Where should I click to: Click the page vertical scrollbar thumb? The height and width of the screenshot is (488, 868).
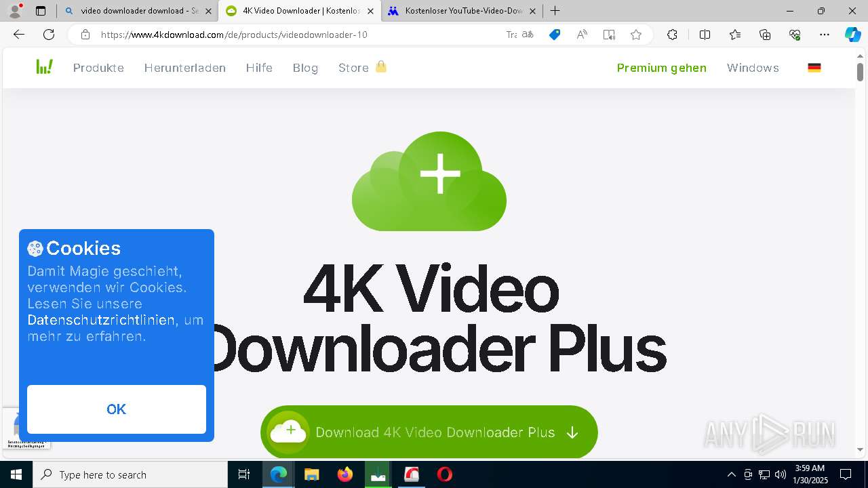(860, 71)
